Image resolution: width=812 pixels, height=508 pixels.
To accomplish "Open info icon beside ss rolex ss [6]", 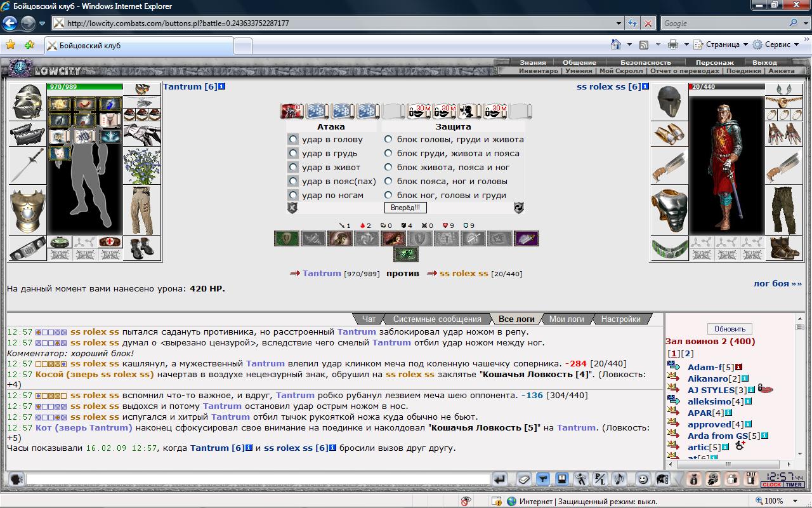I will pos(646,86).
